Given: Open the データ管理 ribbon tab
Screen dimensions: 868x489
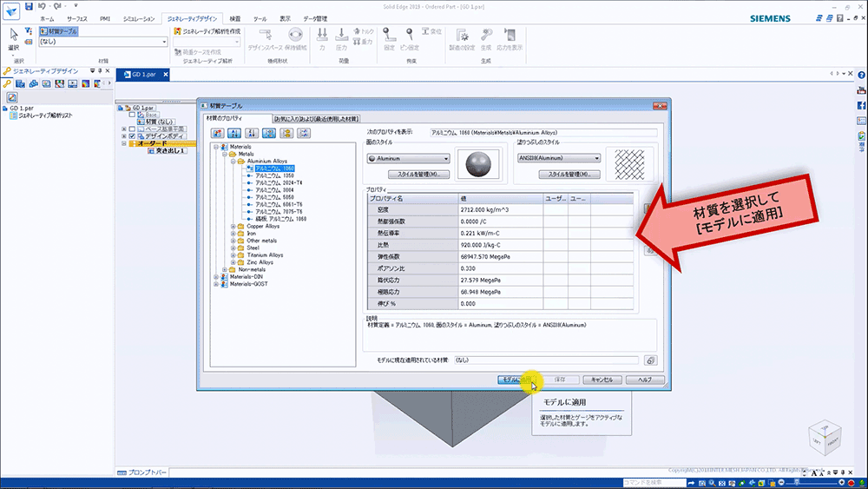Looking at the screenshot, I should click(315, 19).
